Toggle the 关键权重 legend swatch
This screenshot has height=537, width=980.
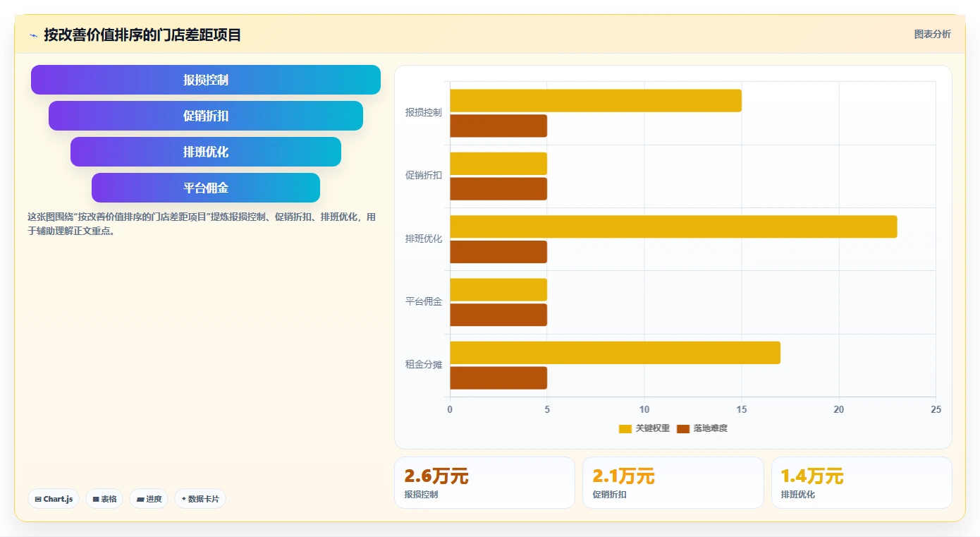tap(625, 428)
